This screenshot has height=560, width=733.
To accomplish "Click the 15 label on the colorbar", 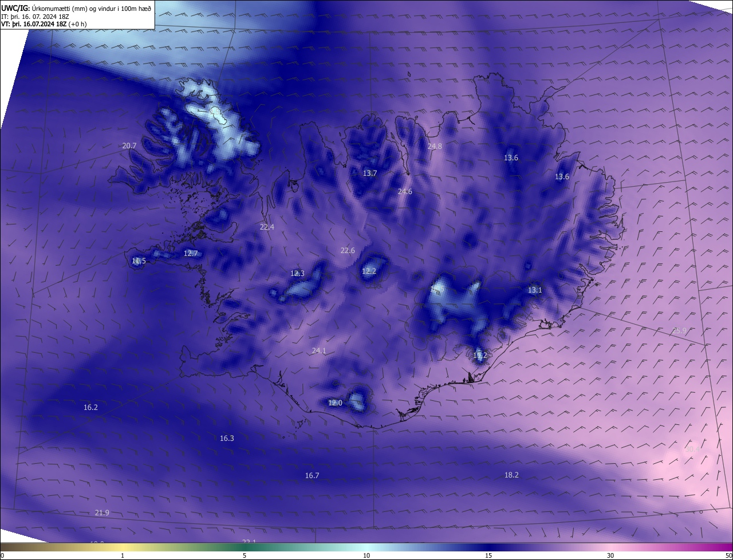I will [x=488, y=556].
